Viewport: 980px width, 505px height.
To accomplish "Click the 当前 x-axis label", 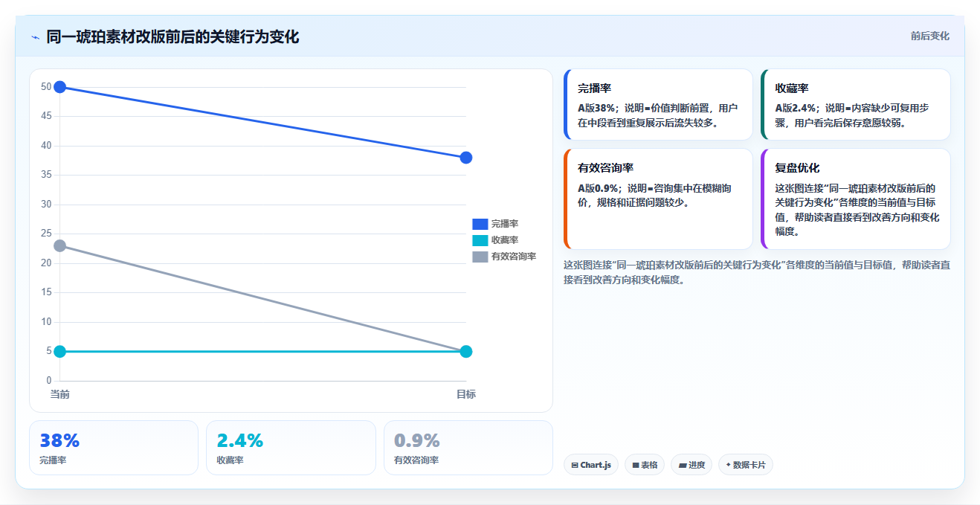I will pyautogui.click(x=60, y=394).
